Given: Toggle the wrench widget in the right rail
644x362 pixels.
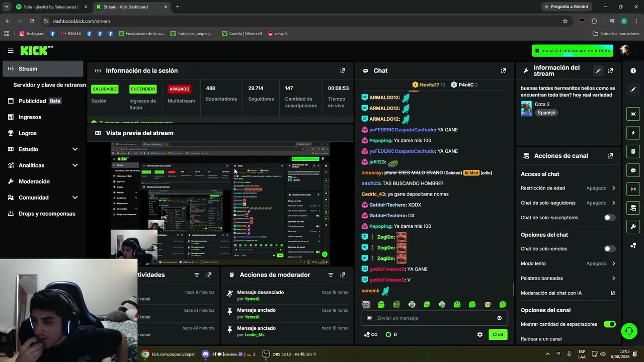Looking at the screenshot, I should tap(633, 226).
